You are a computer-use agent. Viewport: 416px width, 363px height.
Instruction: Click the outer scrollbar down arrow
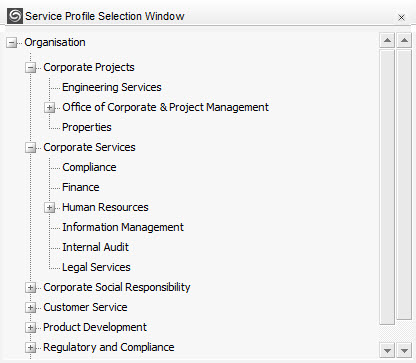pos(404,350)
